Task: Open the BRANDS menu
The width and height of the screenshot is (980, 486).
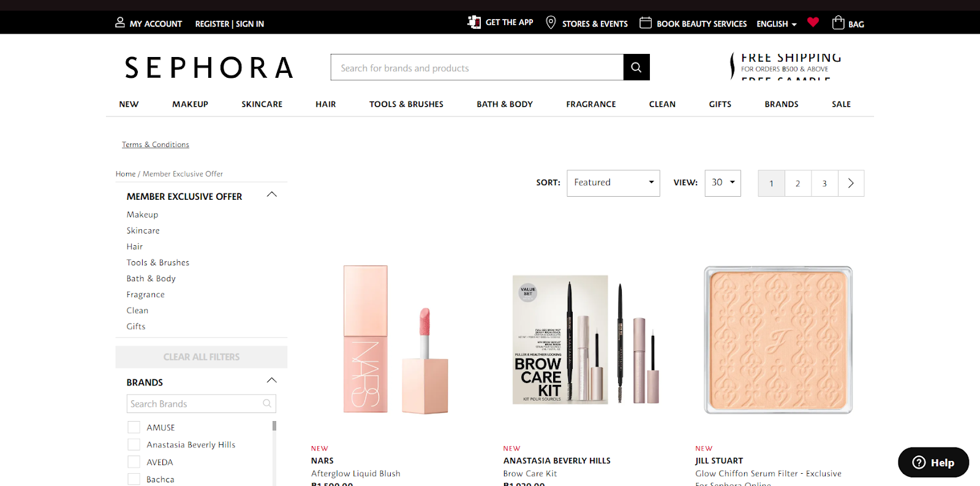Action: [x=782, y=104]
